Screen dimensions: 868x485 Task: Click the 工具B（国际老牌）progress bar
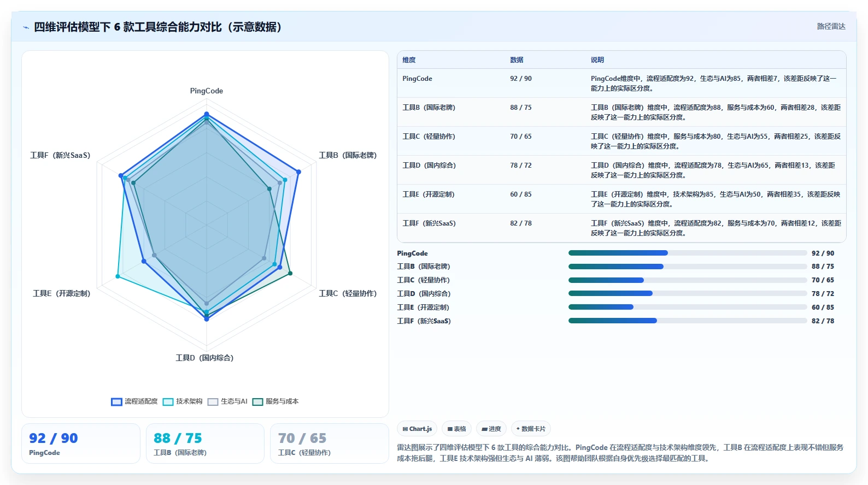(x=688, y=267)
